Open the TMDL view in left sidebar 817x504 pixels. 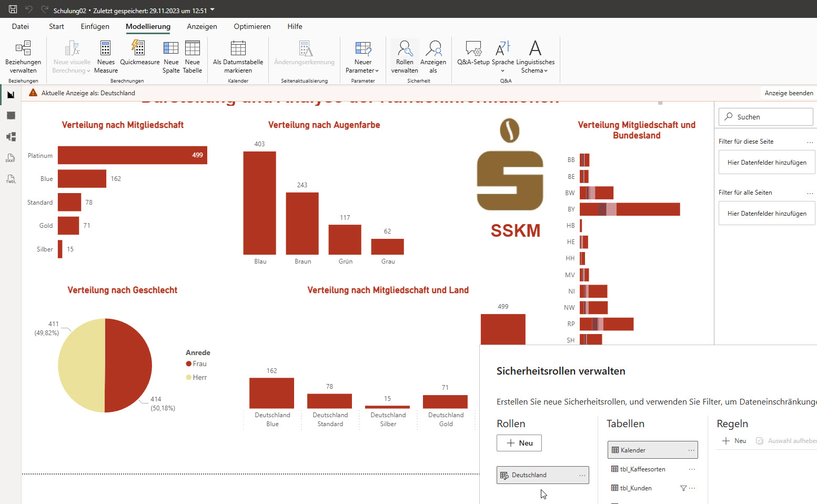click(x=11, y=179)
